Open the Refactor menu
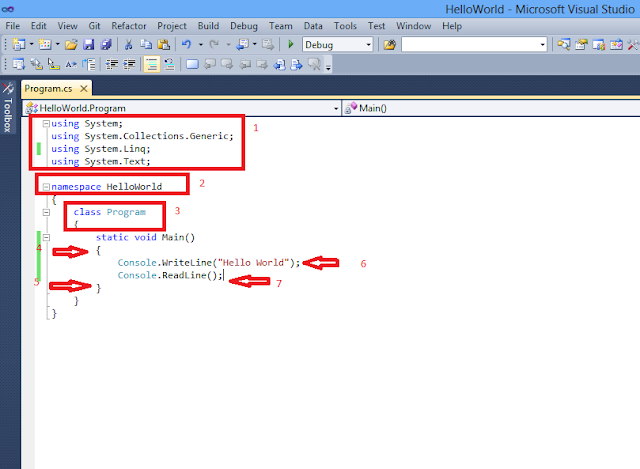Image resolution: width=640 pixels, height=469 pixels. (129, 26)
